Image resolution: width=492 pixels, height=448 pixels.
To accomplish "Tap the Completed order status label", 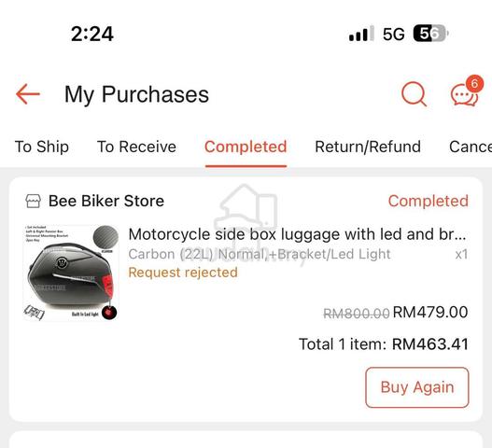I will pyautogui.click(x=428, y=201).
